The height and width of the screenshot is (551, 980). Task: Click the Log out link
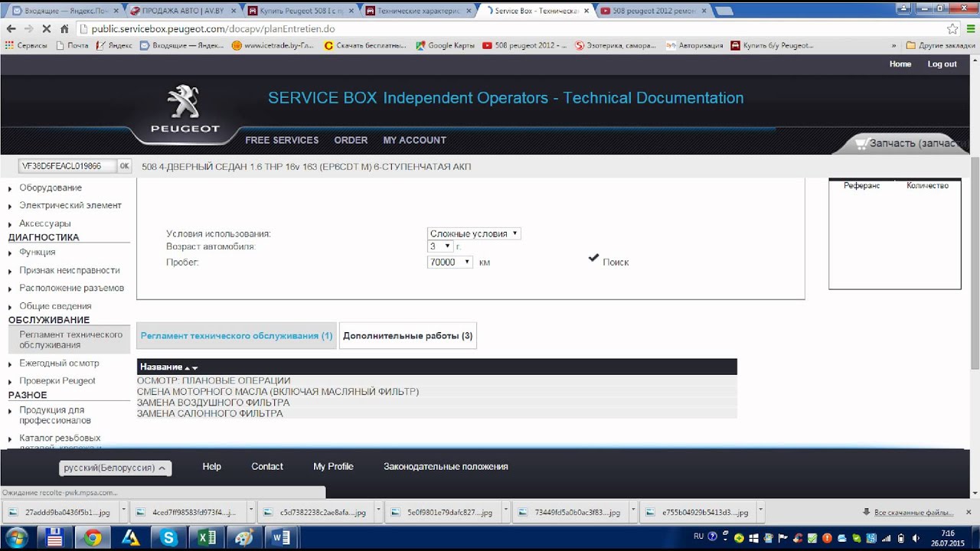pyautogui.click(x=942, y=64)
